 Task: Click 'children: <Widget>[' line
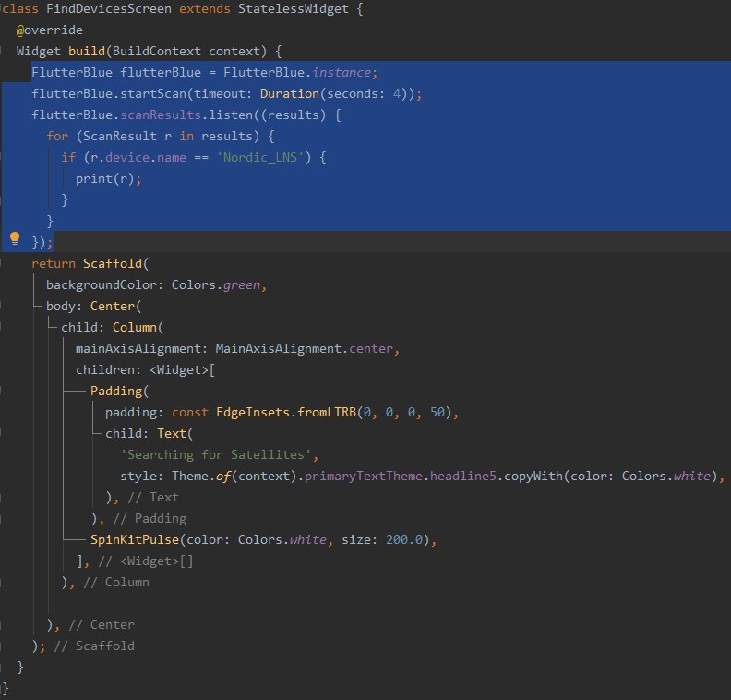[x=146, y=369]
